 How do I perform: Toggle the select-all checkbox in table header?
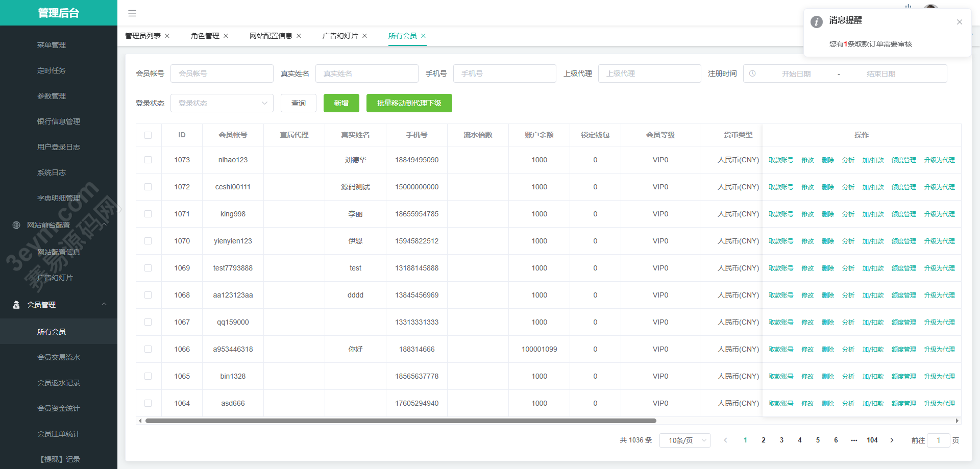148,135
